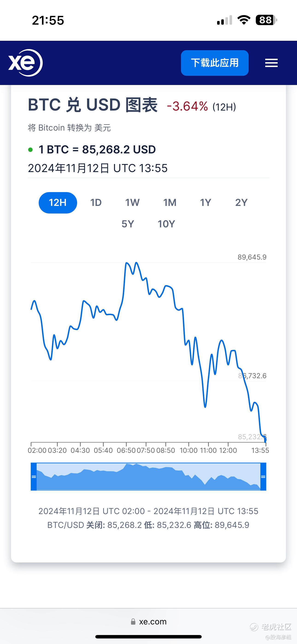Choose the 2Y chart range
The height and width of the screenshot is (644, 297).
241,202
